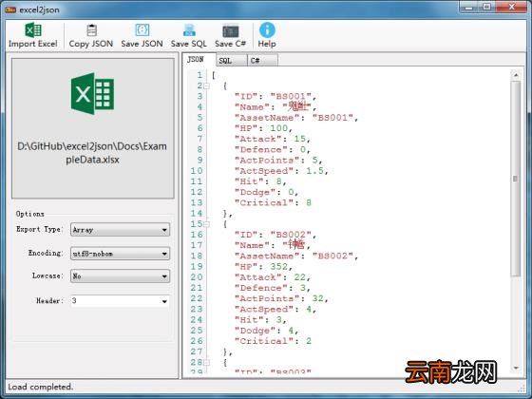Screen dimensions: 532x399
Task: Open the Encoding dropdown showing utf8-nobom
Action: [x=120, y=254]
